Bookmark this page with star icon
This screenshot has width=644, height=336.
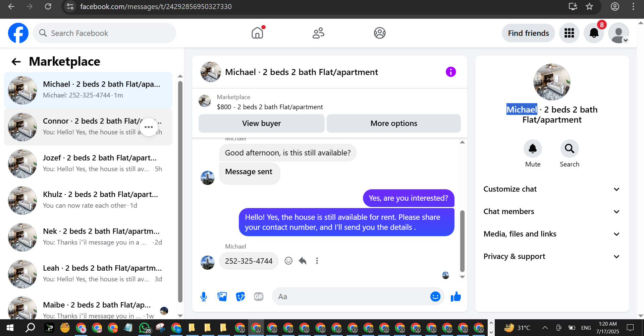pyautogui.click(x=589, y=6)
